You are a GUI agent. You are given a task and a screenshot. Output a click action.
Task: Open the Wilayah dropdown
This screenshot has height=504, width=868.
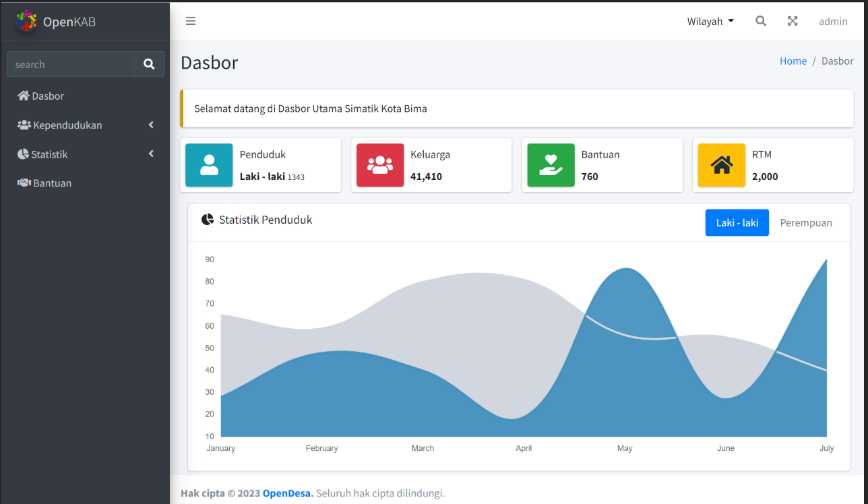[710, 21]
